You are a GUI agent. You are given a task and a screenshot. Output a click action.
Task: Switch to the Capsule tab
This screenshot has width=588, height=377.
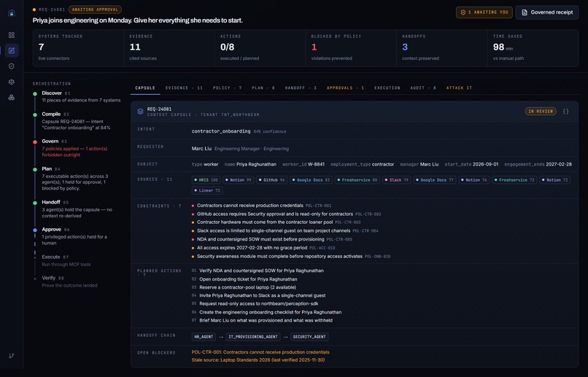pyautogui.click(x=145, y=88)
